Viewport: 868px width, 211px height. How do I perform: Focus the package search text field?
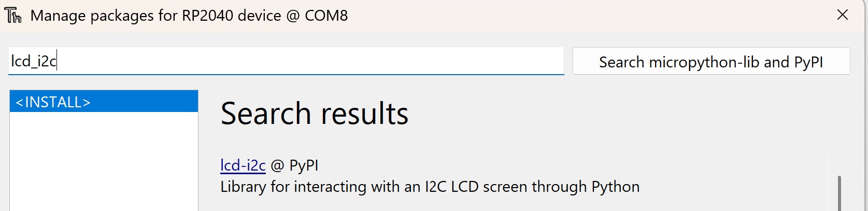tap(285, 61)
